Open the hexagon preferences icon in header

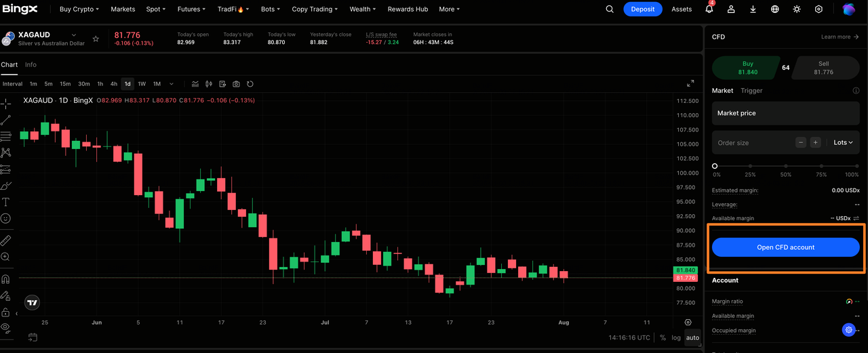tap(818, 9)
